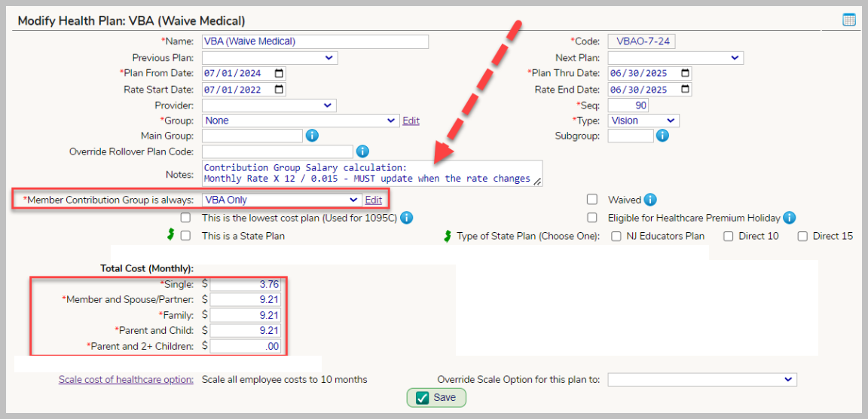Click the Name input field
Viewport: 868px width, 419px height.
[315, 41]
